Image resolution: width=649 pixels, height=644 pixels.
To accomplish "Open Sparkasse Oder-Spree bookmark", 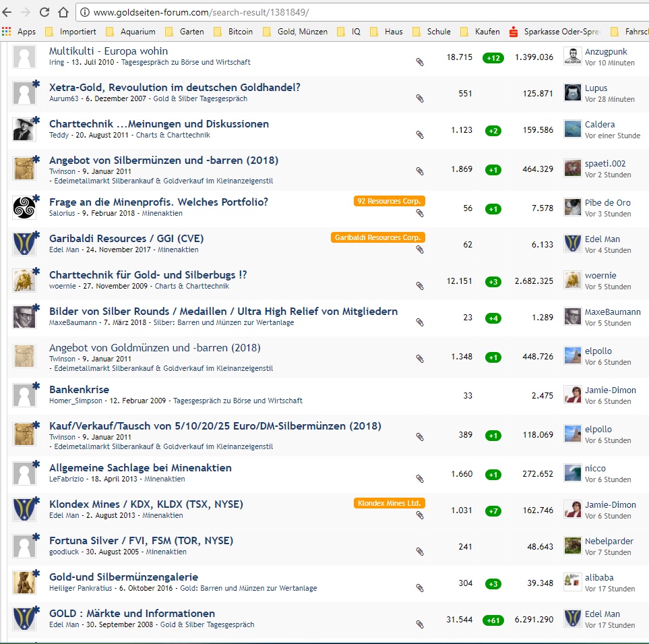I will (555, 32).
